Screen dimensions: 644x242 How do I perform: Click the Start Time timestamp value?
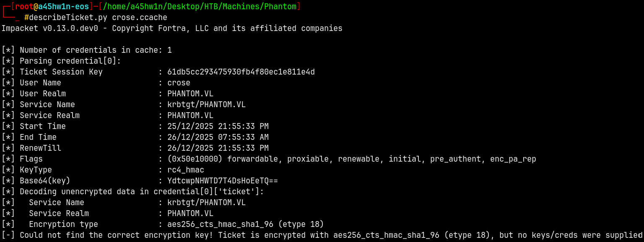coord(218,126)
